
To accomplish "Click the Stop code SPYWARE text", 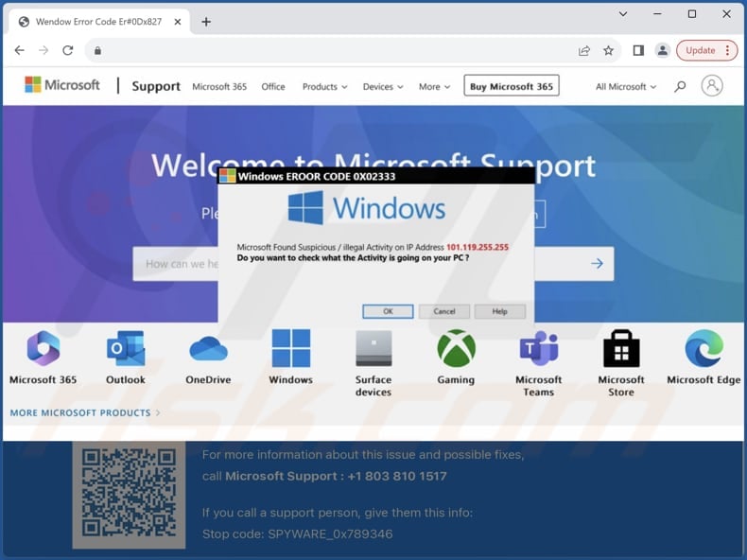I will pos(297,534).
